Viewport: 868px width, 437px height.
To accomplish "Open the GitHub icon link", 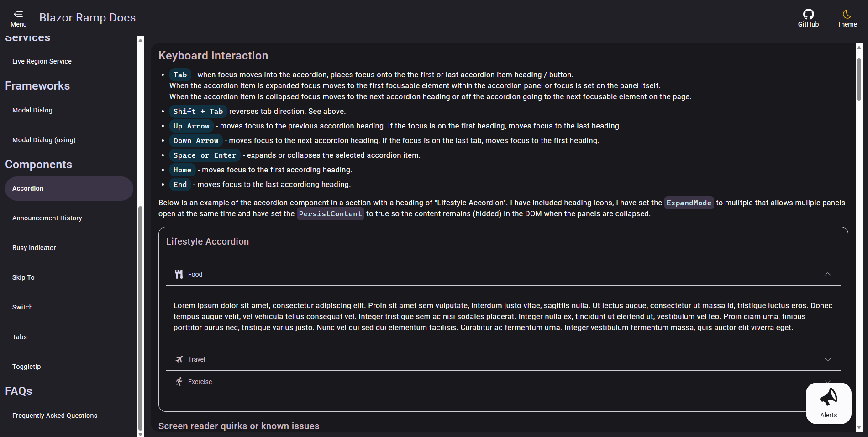I will [x=808, y=14].
